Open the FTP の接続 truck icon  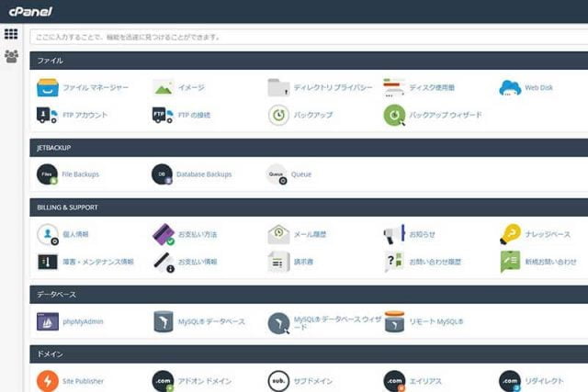(x=163, y=115)
